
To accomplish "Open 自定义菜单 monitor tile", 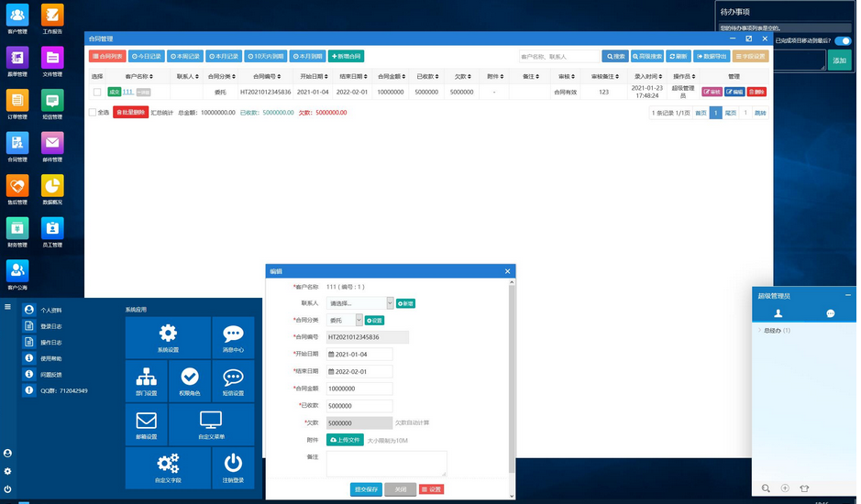I will click(212, 424).
